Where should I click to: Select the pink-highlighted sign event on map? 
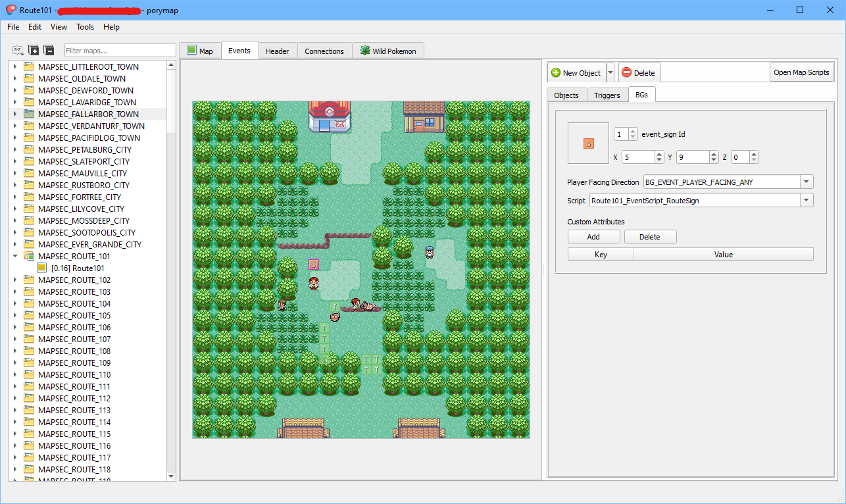(x=314, y=264)
